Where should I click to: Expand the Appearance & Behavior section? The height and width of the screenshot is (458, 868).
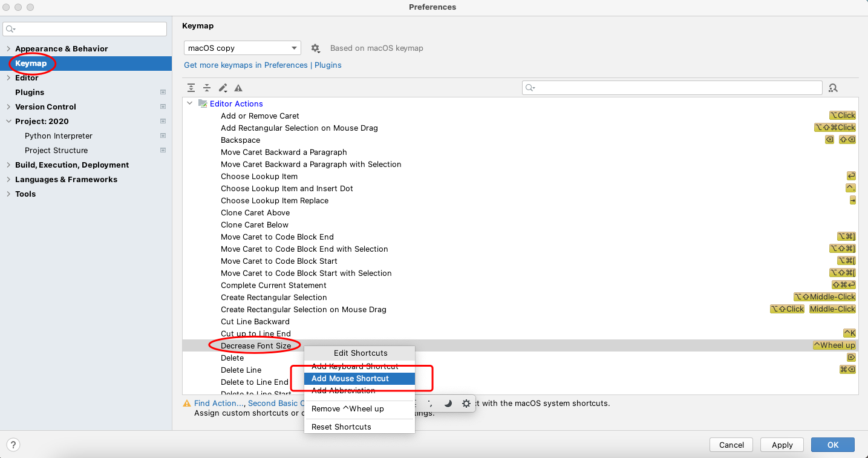8,48
